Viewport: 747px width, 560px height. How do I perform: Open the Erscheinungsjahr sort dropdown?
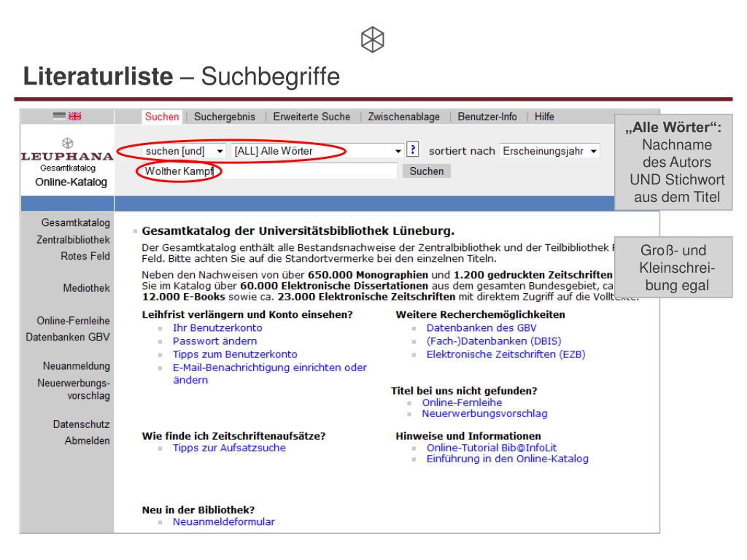point(549,151)
